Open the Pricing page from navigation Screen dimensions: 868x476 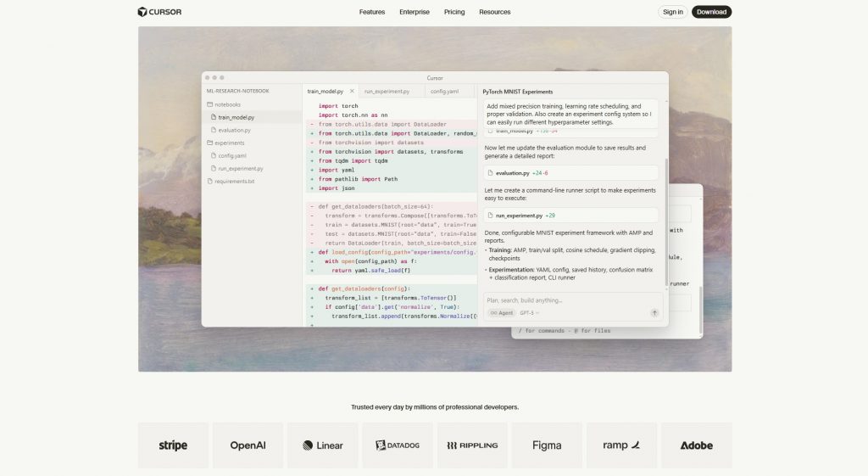pos(454,12)
